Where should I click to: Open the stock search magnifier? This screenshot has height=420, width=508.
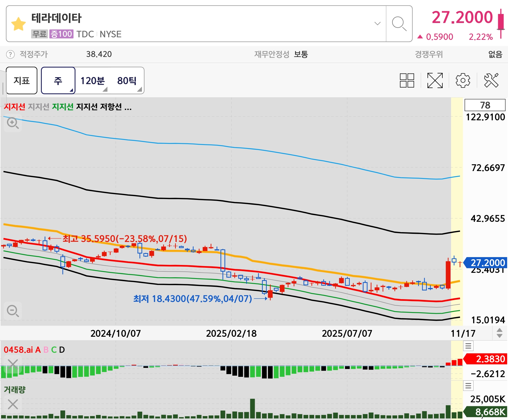tap(399, 24)
